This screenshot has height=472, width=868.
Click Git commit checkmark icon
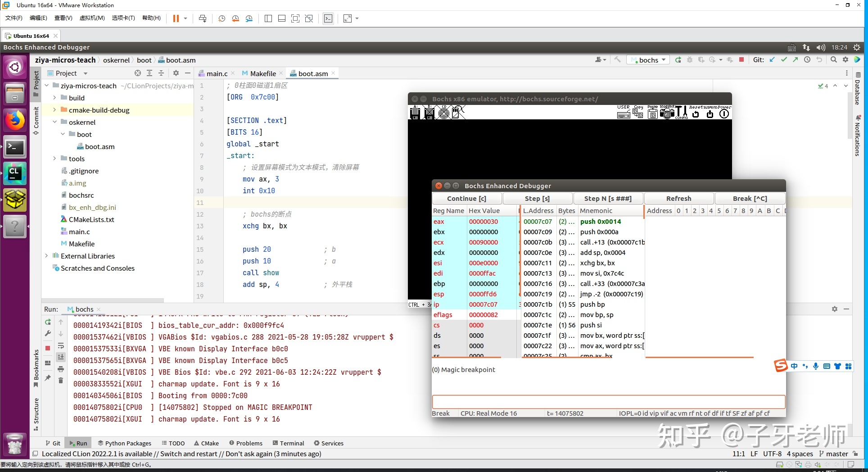(x=784, y=60)
